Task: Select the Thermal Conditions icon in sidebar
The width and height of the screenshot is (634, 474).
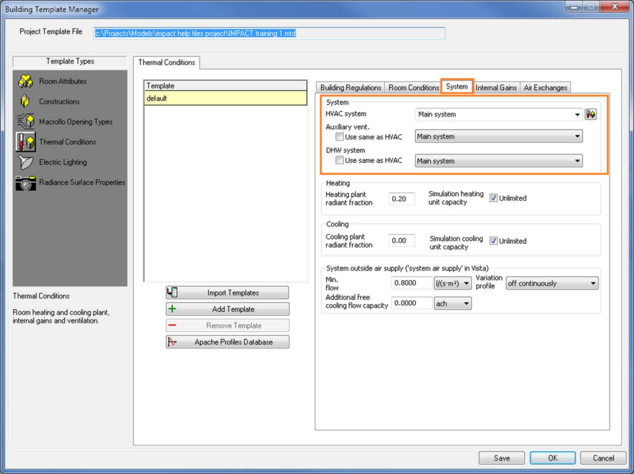Action: tap(25, 142)
